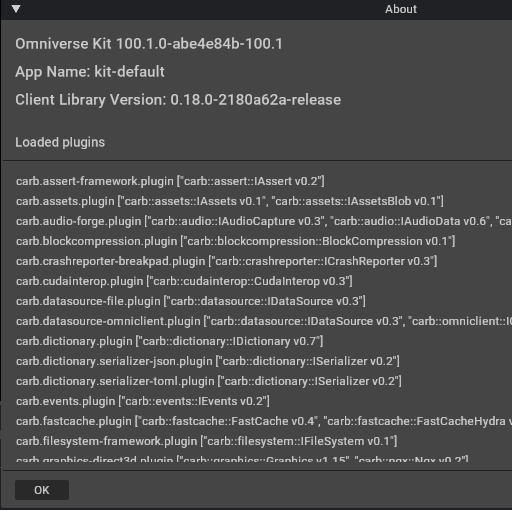Screen dimensions: 512x512
Task: Click the OK button
Action: click(42, 490)
